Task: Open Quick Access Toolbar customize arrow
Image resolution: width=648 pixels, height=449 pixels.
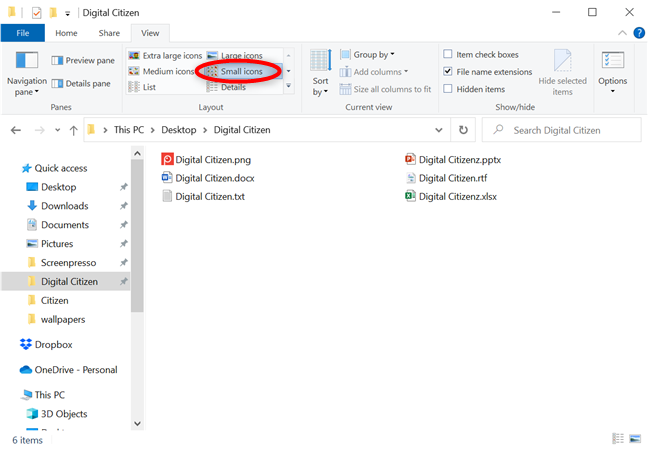Action: pos(67,14)
